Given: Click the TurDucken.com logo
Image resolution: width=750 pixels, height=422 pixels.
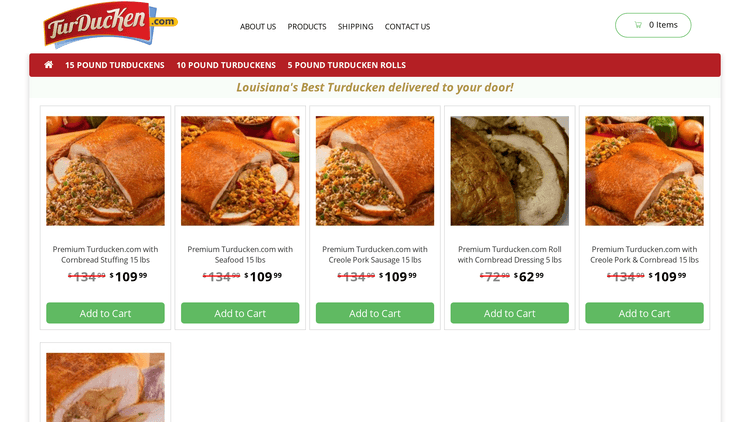Looking at the screenshot, I should click(x=110, y=25).
